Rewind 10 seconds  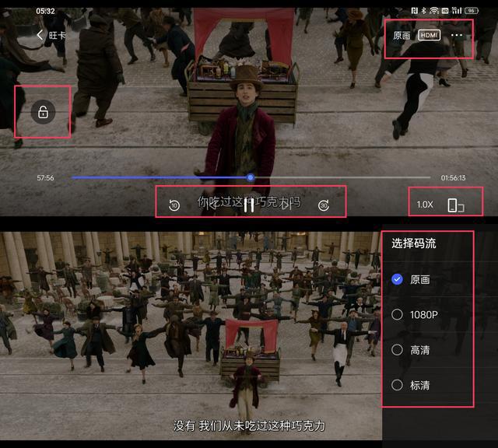coord(174,205)
